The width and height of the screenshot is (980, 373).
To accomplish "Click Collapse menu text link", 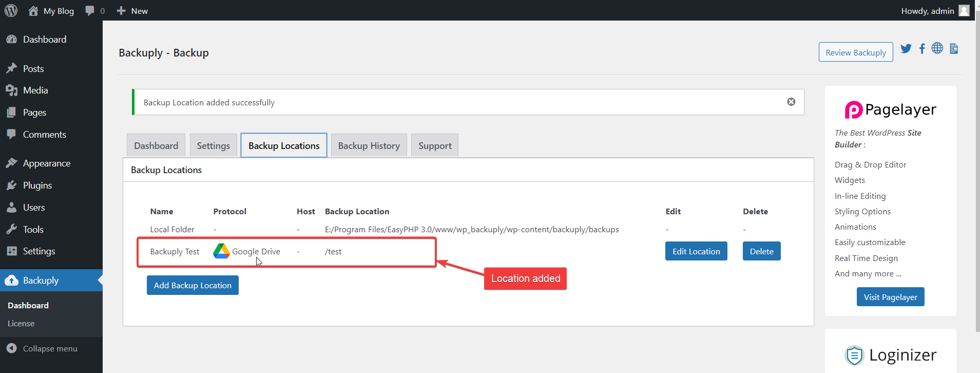I will click(50, 348).
